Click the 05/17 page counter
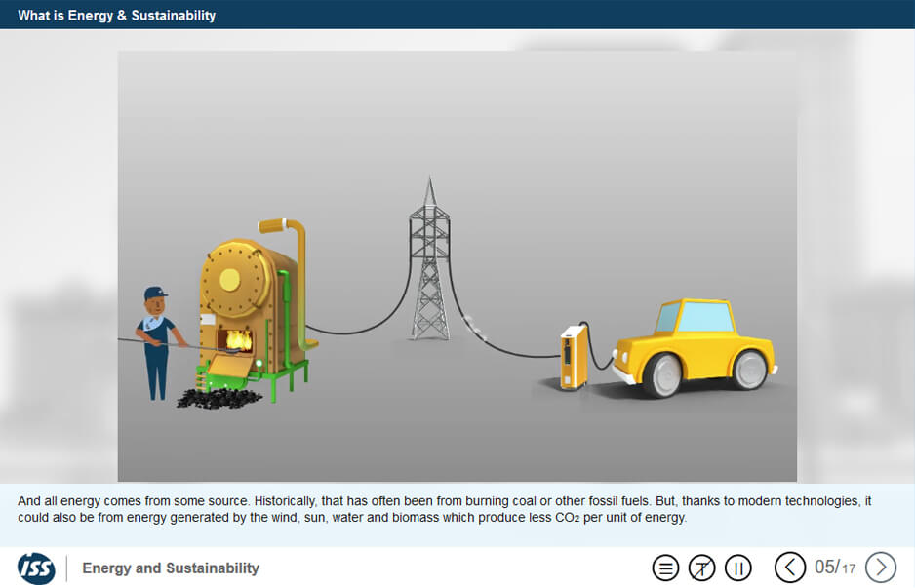The height and width of the screenshot is (588, 915). point(835,568)
